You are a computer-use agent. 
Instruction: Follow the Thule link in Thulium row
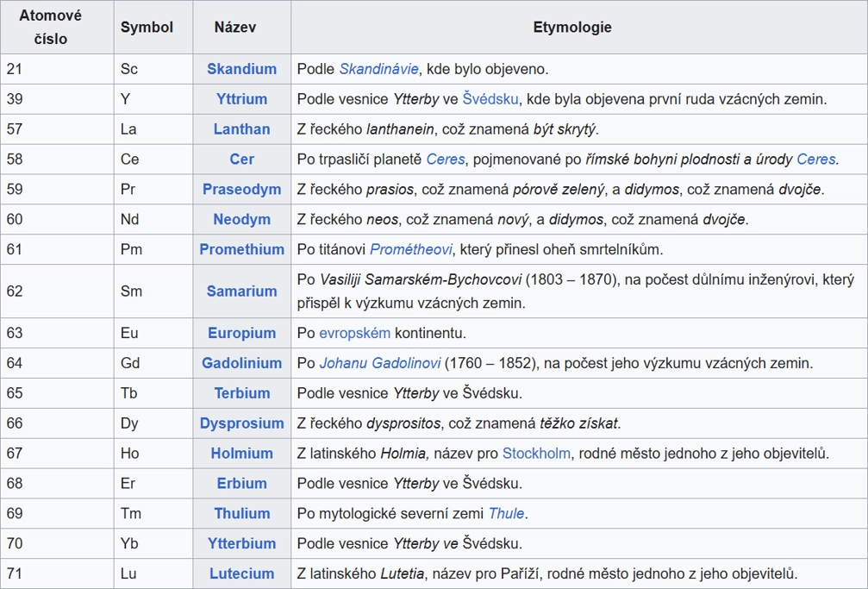pyautogui.click(x=506, y=513)
